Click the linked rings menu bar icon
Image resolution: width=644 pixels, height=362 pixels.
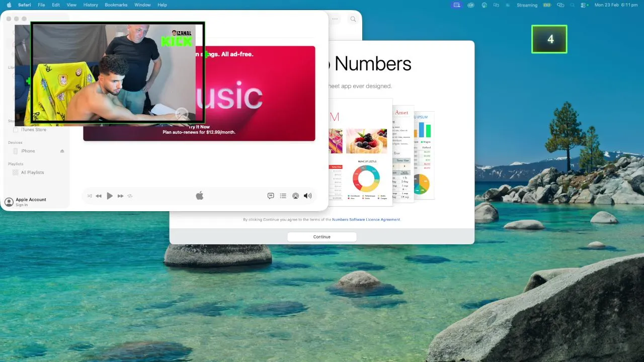click(x=560, y=5)
